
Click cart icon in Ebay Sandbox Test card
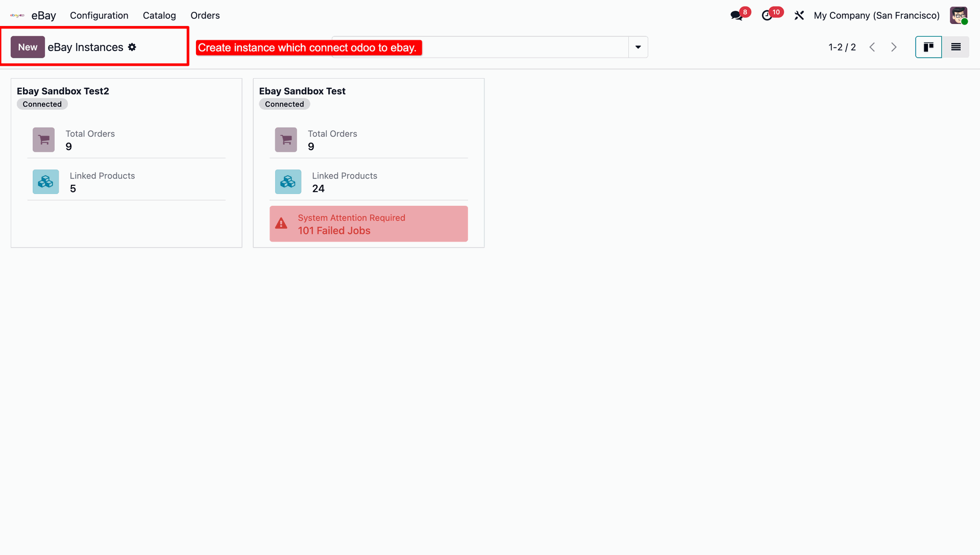[x=286, y=139]
